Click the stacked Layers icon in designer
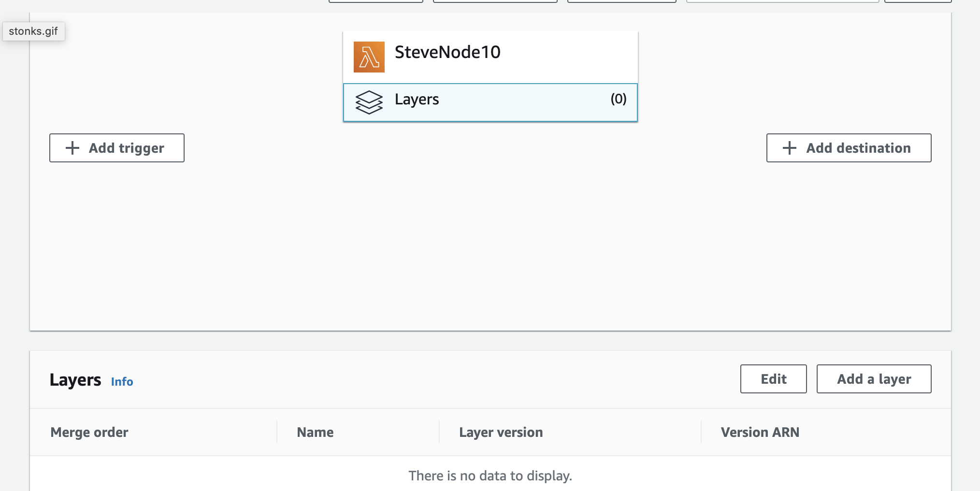Image resolution: width=980 pixels, height=491 pixels. tap(369, 102)
